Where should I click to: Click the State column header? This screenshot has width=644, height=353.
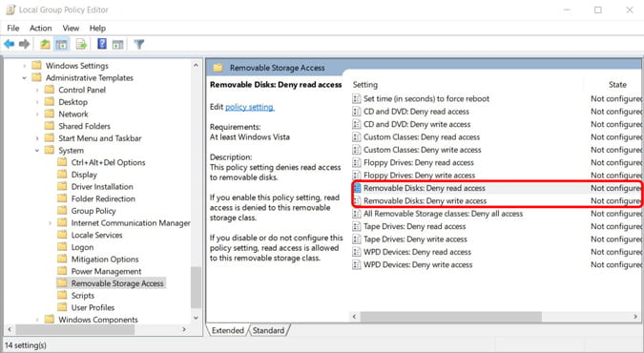click(617, 85)
